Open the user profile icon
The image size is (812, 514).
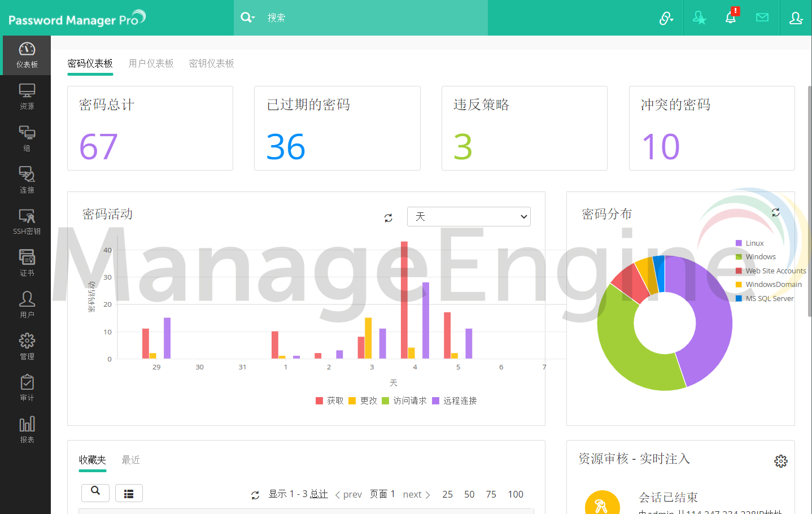796,18
